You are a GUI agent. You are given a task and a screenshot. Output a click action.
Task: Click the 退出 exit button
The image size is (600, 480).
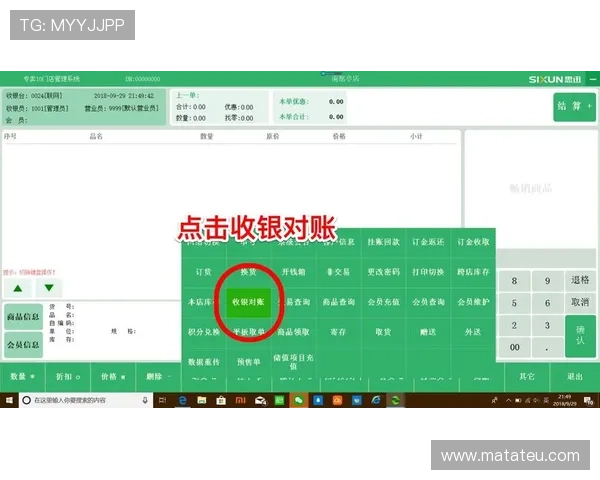tap(574, 377)
